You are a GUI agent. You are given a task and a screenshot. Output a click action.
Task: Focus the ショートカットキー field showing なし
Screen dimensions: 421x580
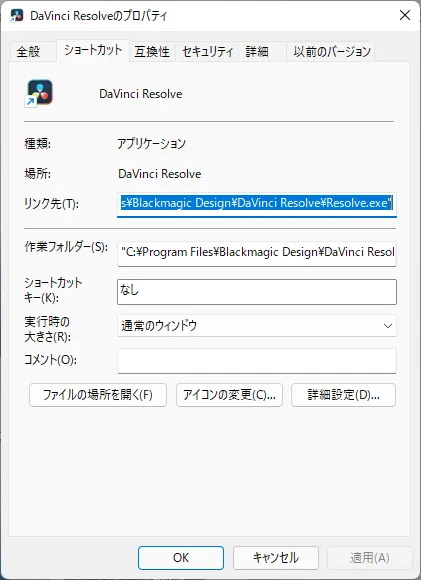pyautogui.click(x=257, y=292)
